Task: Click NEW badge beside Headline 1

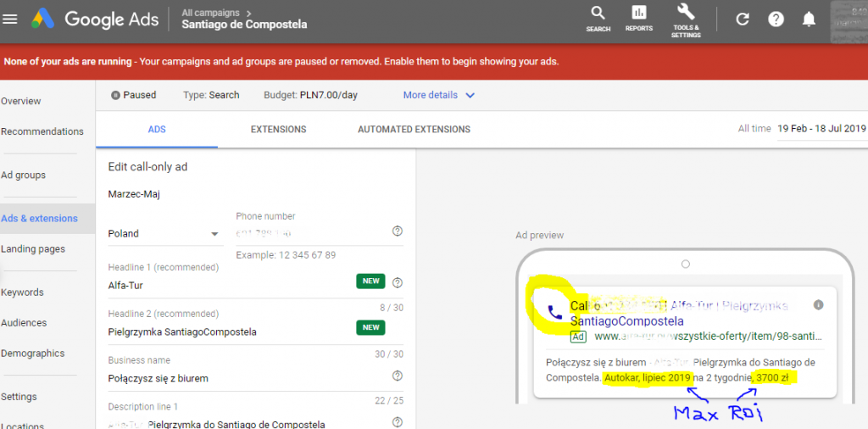Action: [x=370, y=281]
